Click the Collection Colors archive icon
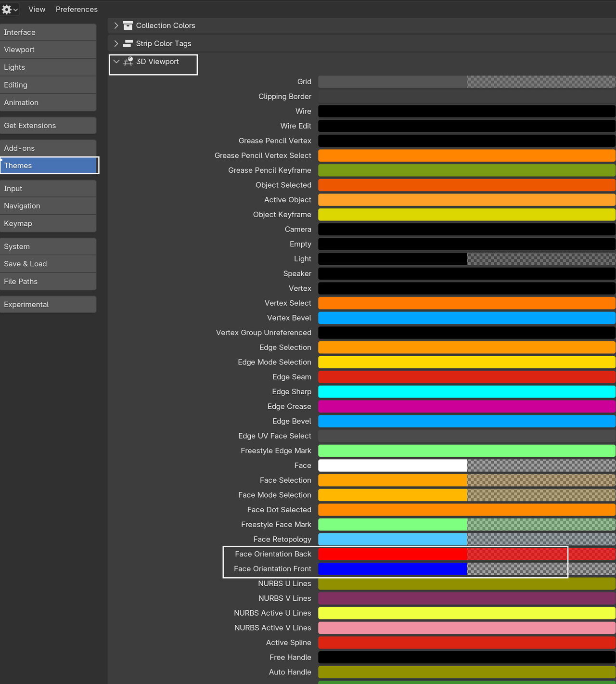Image resolution: width=616 pixels, height=684 pixels. pos(128,26)
